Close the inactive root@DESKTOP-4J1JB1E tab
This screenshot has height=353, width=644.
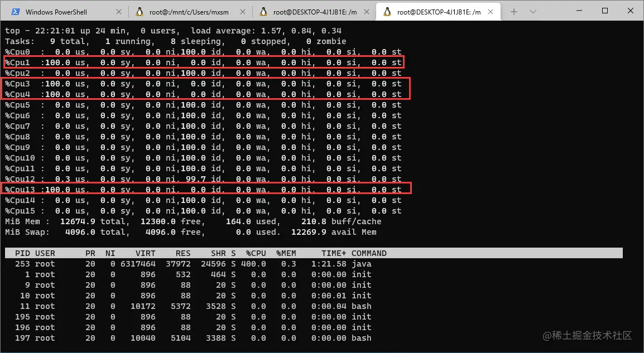pos(366,12)
